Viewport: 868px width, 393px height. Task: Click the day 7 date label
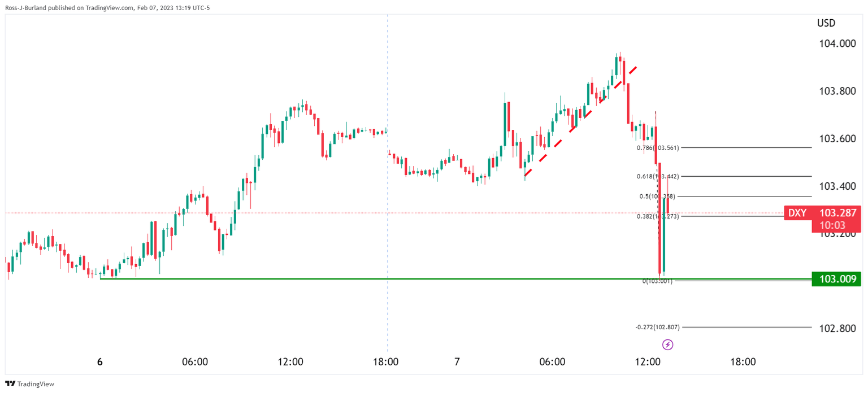457,361
